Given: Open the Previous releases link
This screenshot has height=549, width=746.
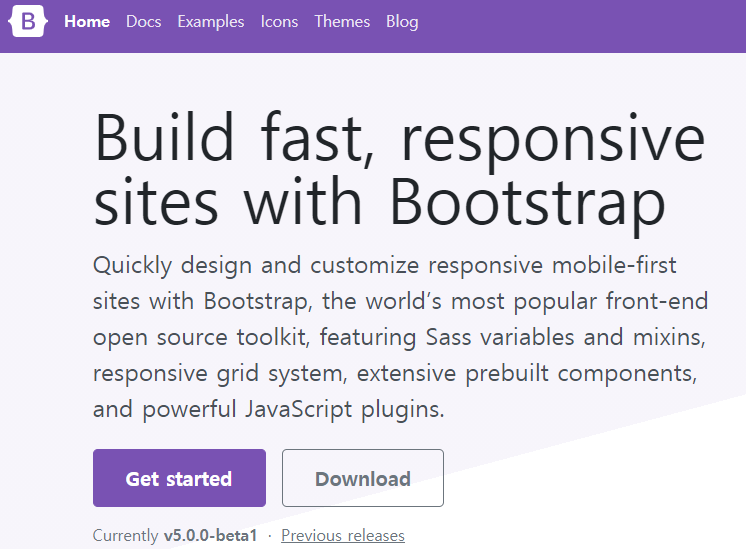Looking at the screenshot, I should click(343, 536).
